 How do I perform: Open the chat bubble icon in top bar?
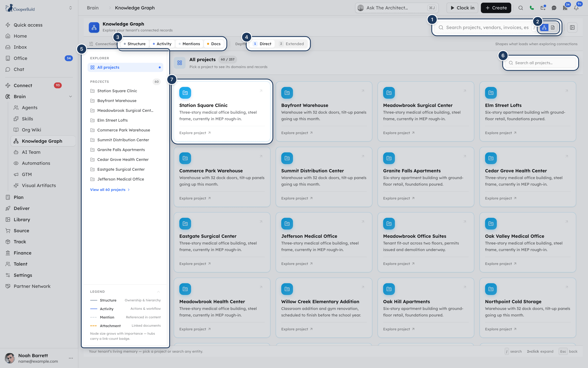(554, 8)
